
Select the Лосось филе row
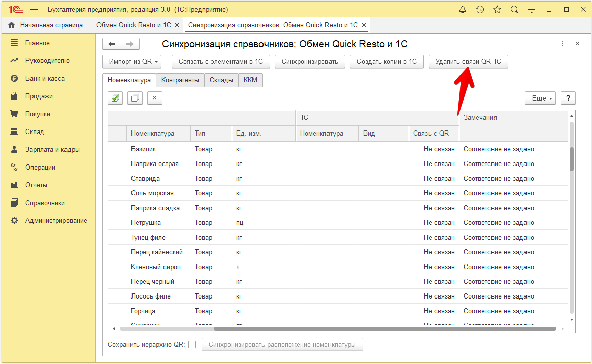pos(338,296)
